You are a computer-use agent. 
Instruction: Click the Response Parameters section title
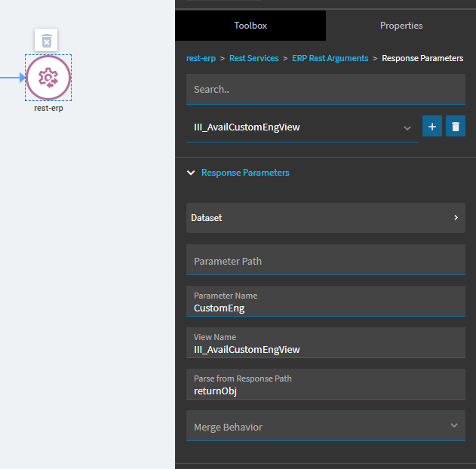click(245, 173)
